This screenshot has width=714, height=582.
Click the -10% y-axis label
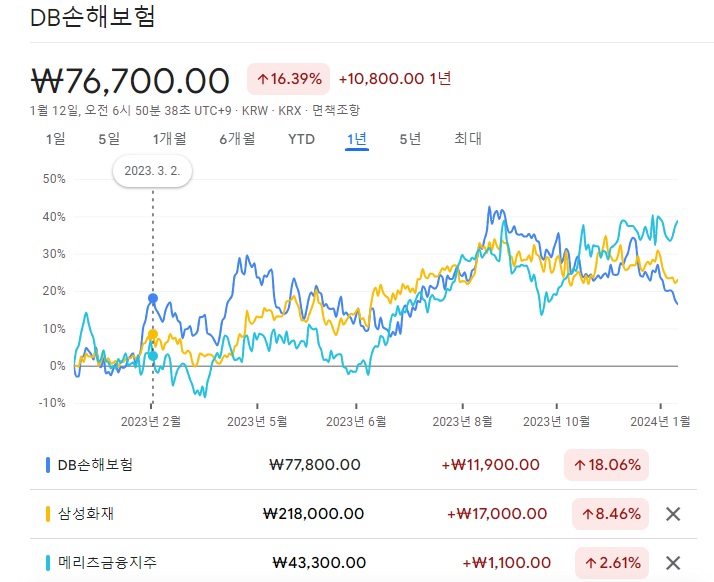(52, 403)
